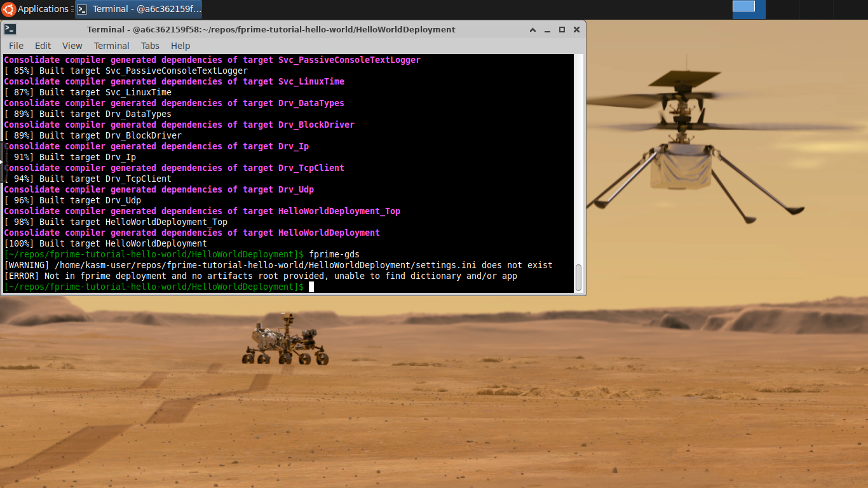868x488 pixels.
Task: Click the Terminal icon on the taskbar entry
Action: [81, 9]
